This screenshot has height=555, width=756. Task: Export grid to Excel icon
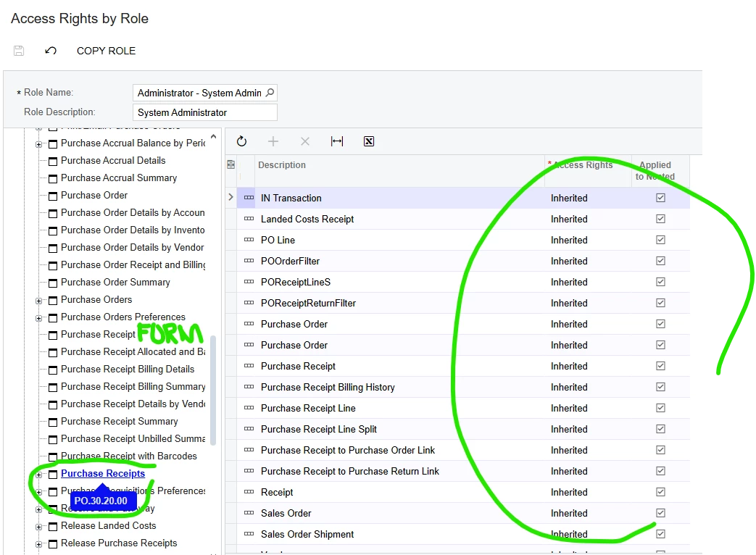[x=369, y=141]
